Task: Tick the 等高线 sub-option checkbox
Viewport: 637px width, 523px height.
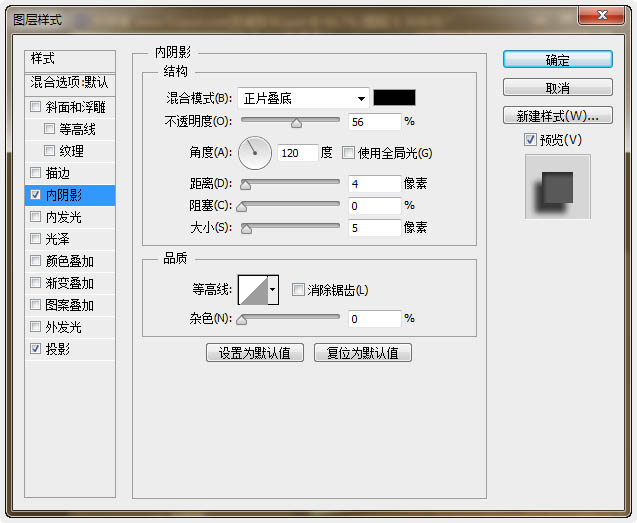Action: coord(49,129)
